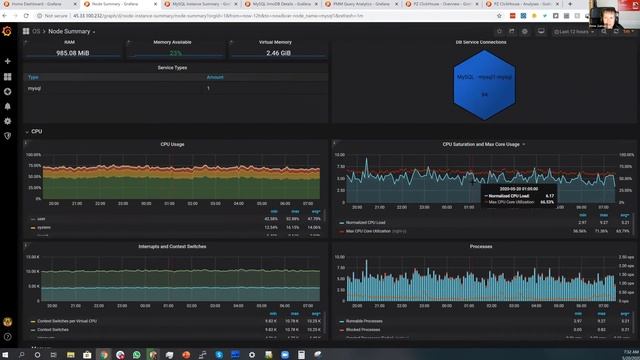Refresh the dashboard with refresh icon
This screenshot has height=360, width=640.
616,31
